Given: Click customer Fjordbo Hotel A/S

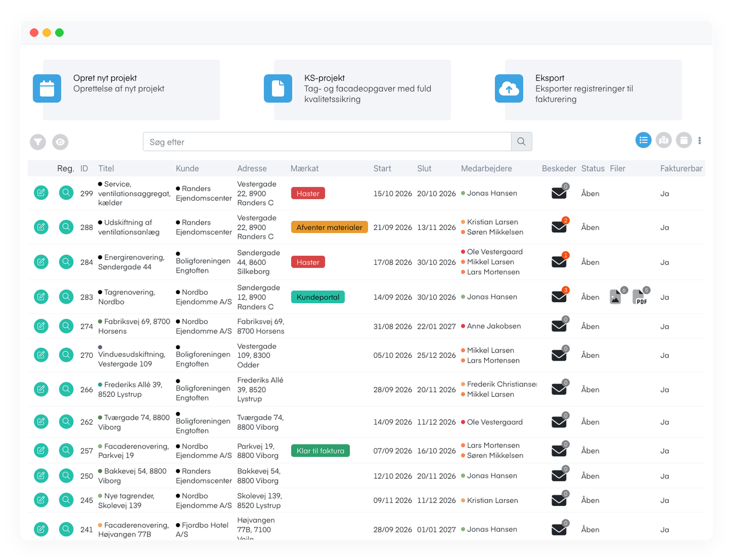Looking at the screenshot, I should tap(202, 530).
